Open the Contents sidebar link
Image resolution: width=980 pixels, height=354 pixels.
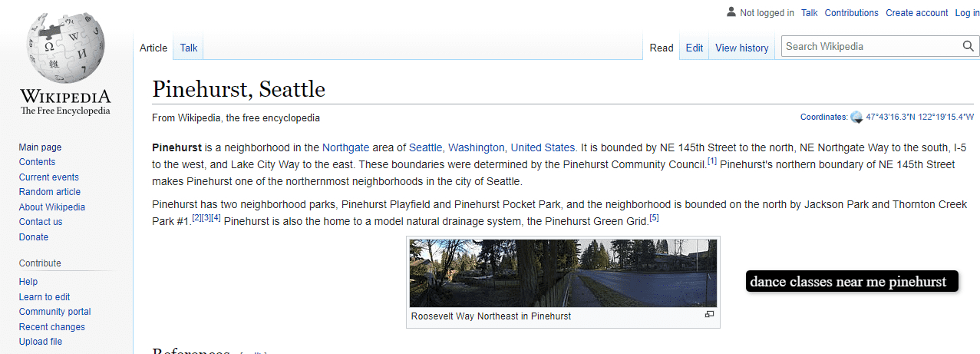click(x=37, y=162)
